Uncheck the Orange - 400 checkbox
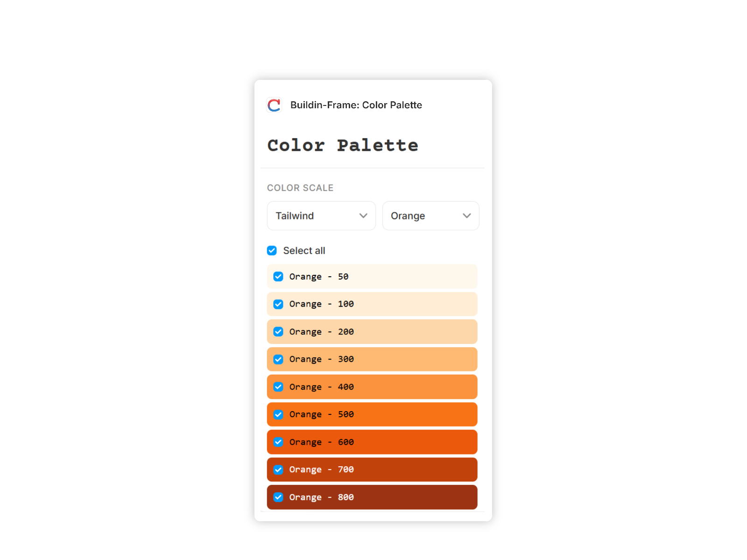The height and width of the screenshot is (560, 747). tap(278, 387)
